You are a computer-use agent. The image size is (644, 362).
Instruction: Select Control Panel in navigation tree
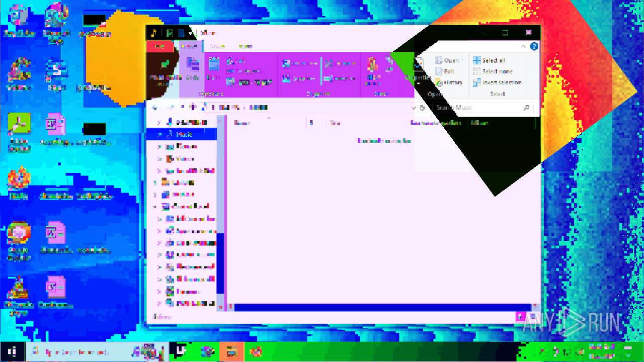tap(190, 206)
